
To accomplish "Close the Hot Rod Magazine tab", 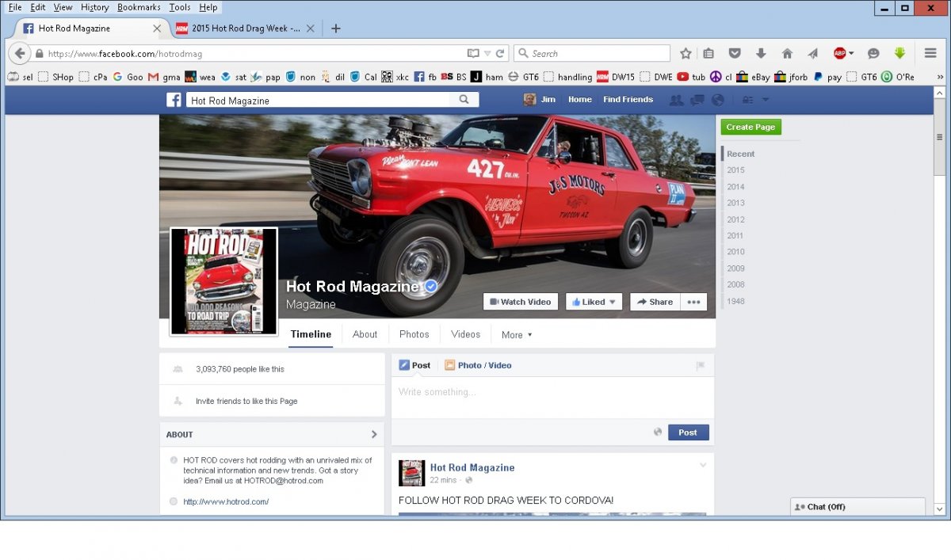I will pyautogui.click(x=156, y=29).
